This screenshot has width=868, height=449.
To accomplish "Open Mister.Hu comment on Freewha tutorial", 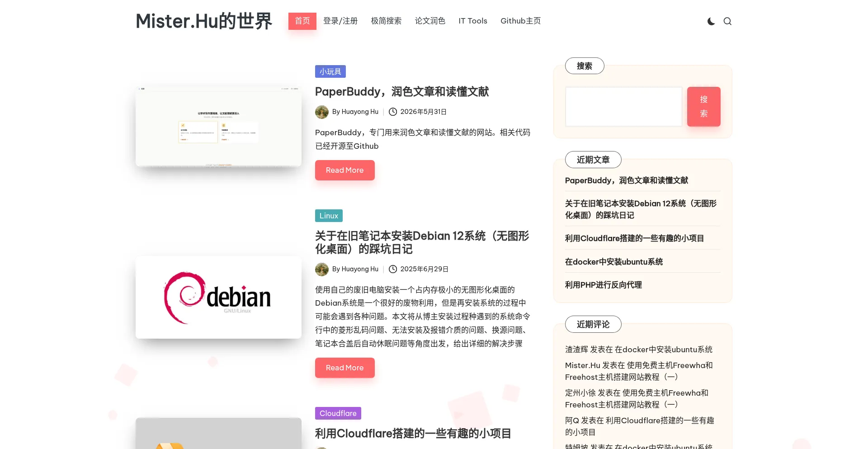I will (x=639, y=371).
